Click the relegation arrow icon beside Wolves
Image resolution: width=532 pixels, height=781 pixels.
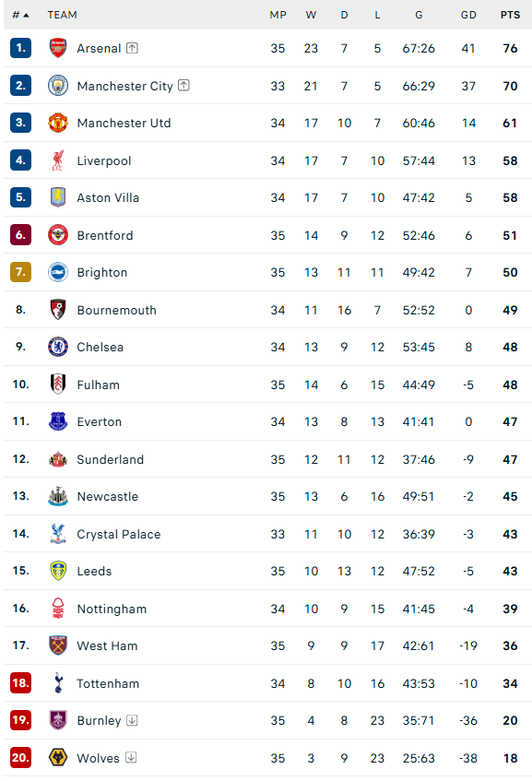(131, 758)
